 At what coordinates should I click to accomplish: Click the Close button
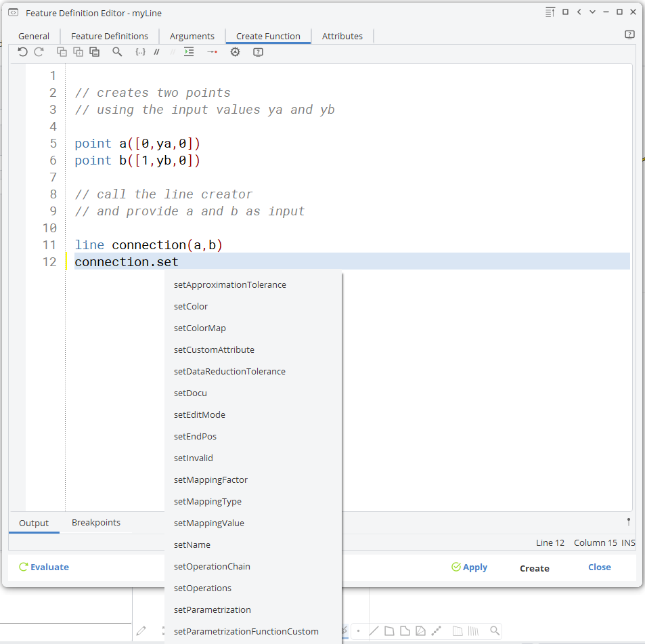tap(600, 567)
